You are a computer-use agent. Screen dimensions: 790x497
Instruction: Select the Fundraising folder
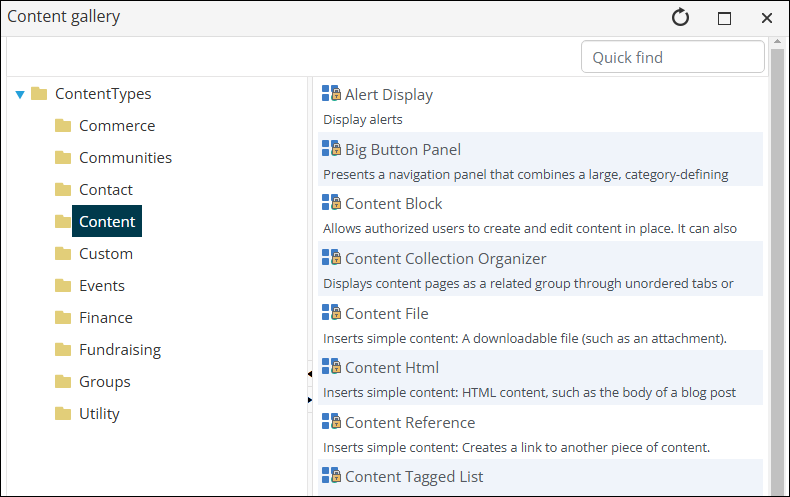pyautogui.click(x=120, y=350)
